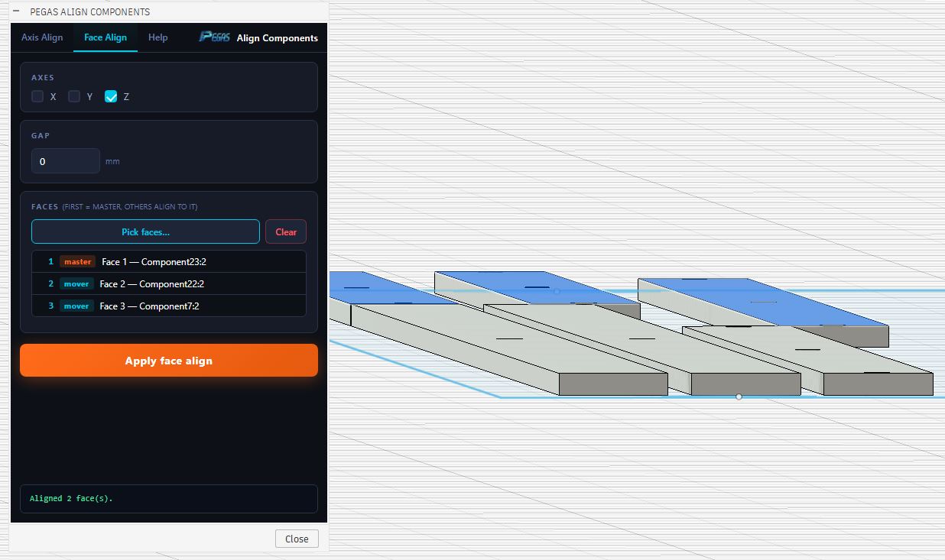Click the mover badge for Face 3

coord(76,306)
